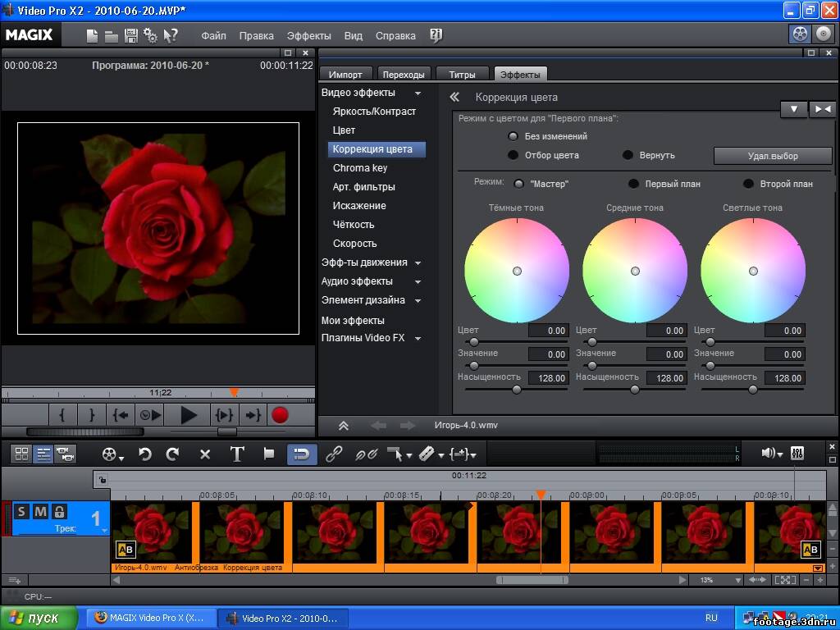The width and height of the screenshot is (840, 630).
Task: Start playback with the play button
Action: point(188,415)
